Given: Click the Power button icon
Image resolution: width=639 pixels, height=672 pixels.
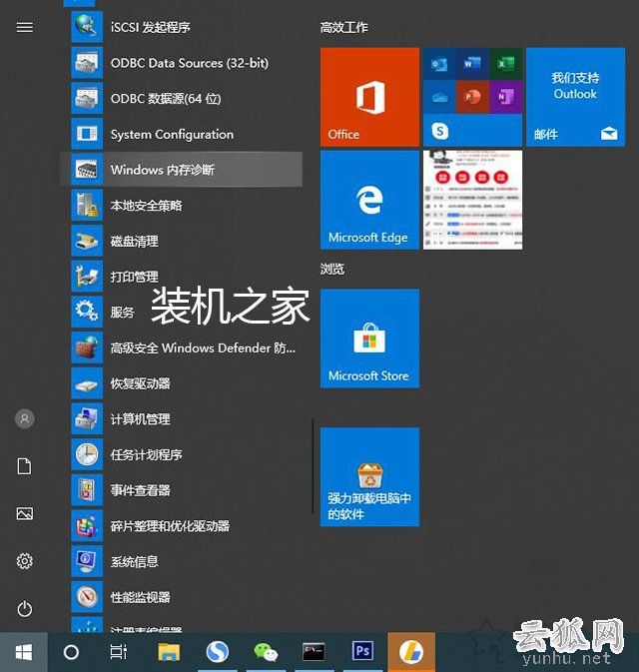Looking at the screenshot, I should [24, 608].
